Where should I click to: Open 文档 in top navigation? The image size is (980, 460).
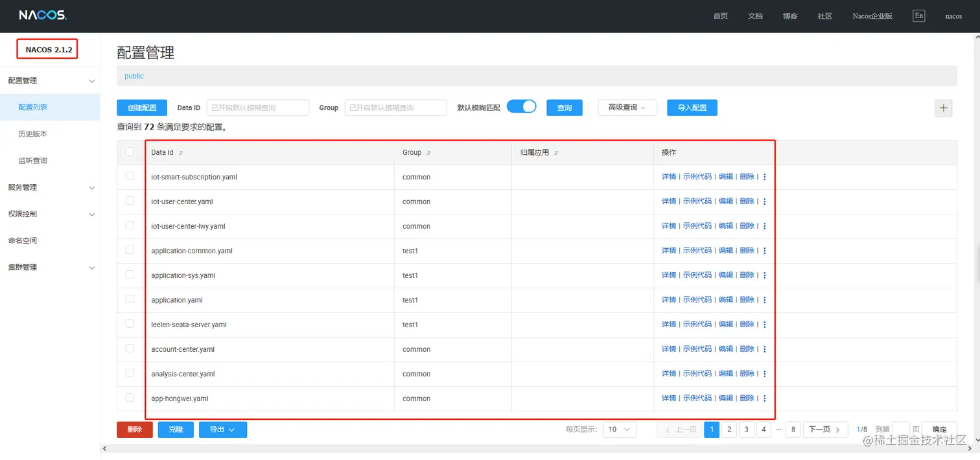click(x=755, y=16)
